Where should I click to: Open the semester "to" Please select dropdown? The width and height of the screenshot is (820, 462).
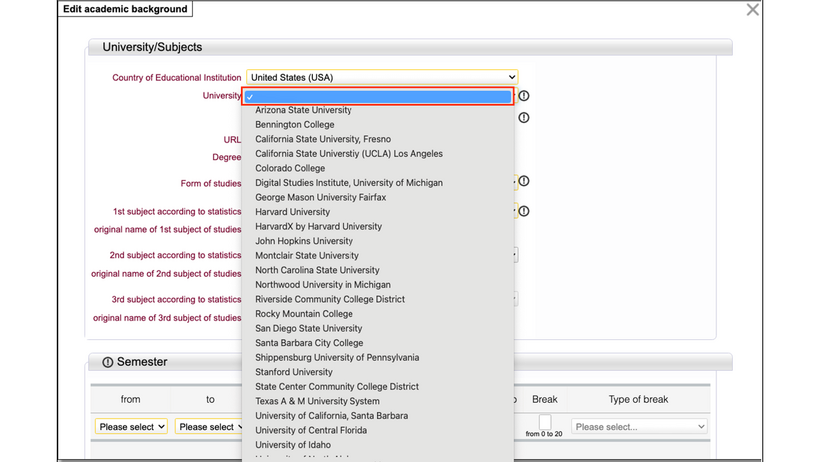point(210,427)
